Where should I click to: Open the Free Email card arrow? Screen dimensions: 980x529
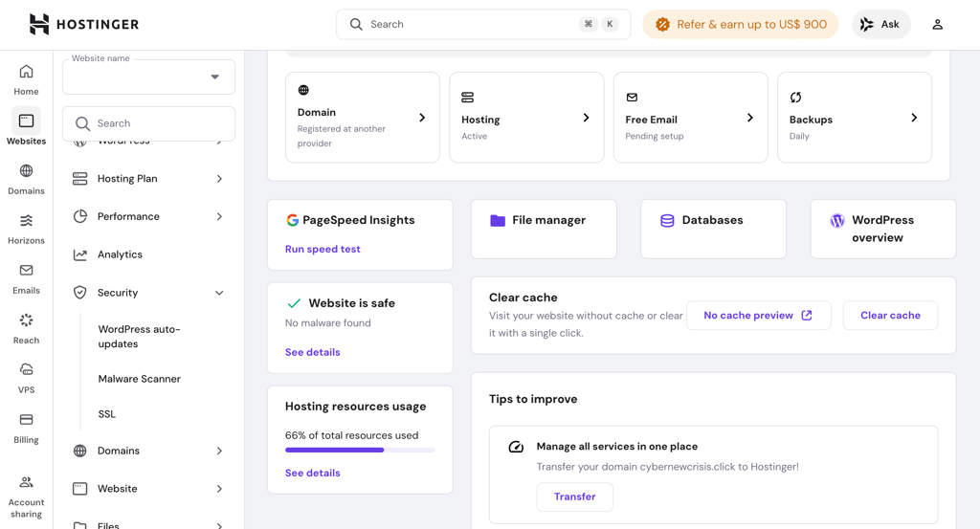750,118
